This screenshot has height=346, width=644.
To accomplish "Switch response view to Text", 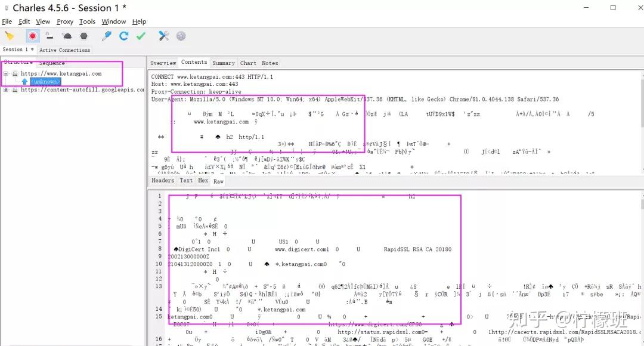I will tap(186, 180).
